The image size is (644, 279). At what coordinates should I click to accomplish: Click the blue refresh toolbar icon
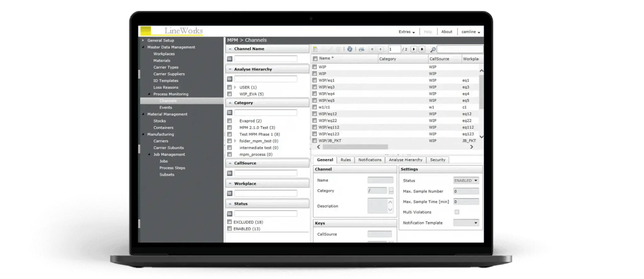coord(350,49)
